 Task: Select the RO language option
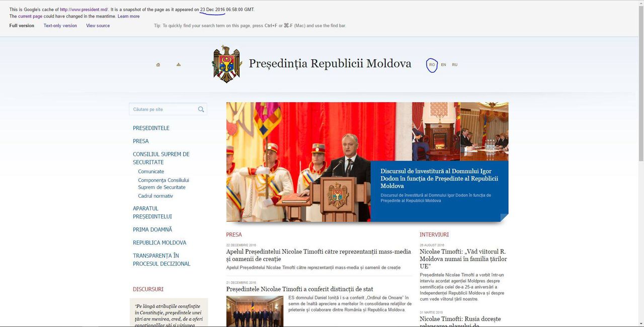click(x=432, y=64)
